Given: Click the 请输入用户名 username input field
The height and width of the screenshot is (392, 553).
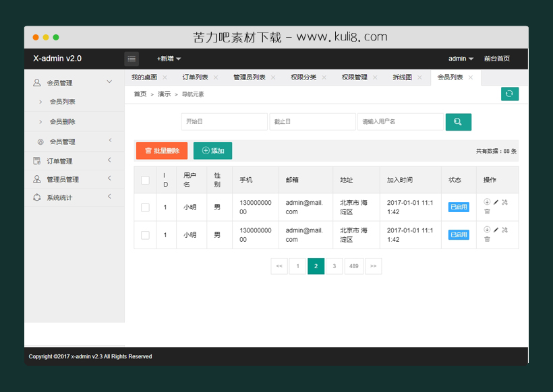Looking at the screenshot, I should 401,122.
